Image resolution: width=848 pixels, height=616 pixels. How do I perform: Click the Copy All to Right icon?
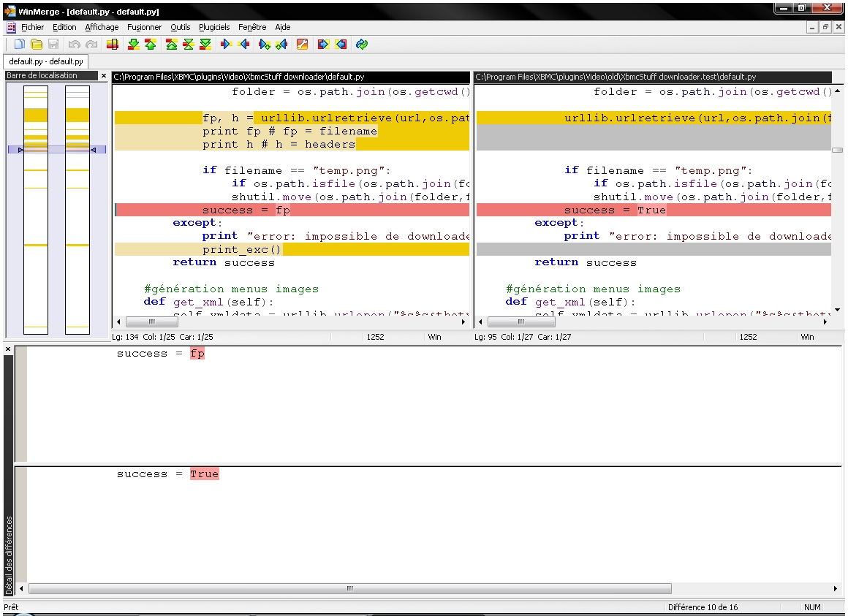click(x=323, y=45)
